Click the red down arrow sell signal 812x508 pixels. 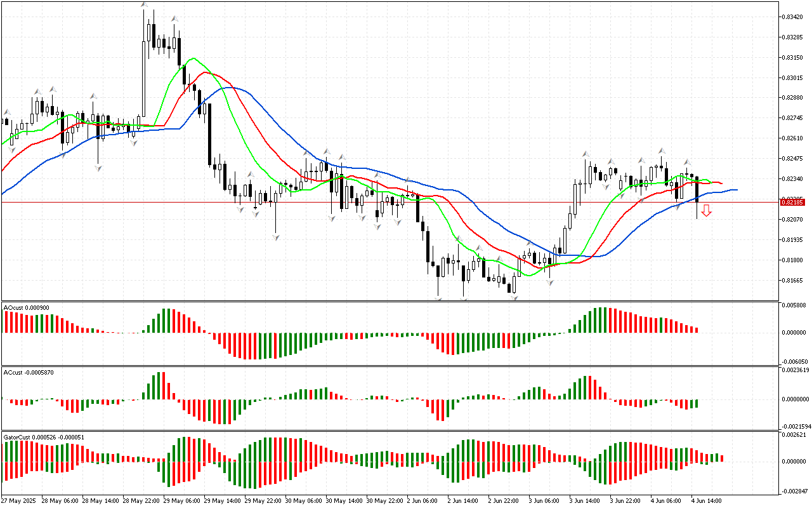(x=706, y=210)
